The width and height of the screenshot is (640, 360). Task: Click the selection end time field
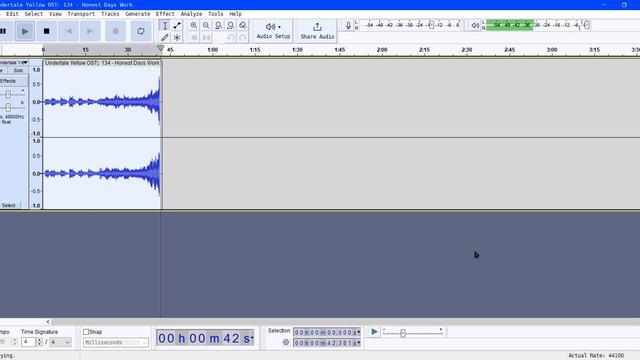pyautogui.click(x=327, y=343)
